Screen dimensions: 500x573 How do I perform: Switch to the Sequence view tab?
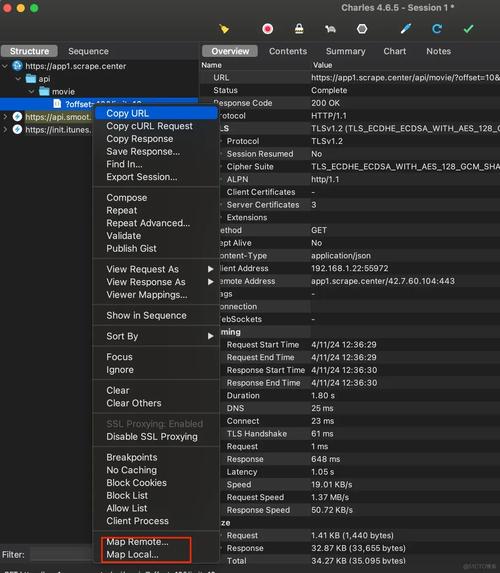[x=88, y=51]
